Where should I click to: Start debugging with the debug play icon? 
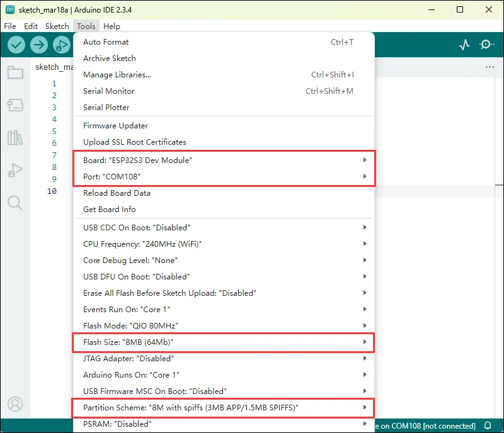pyautogui.click(x=62, y=45)
